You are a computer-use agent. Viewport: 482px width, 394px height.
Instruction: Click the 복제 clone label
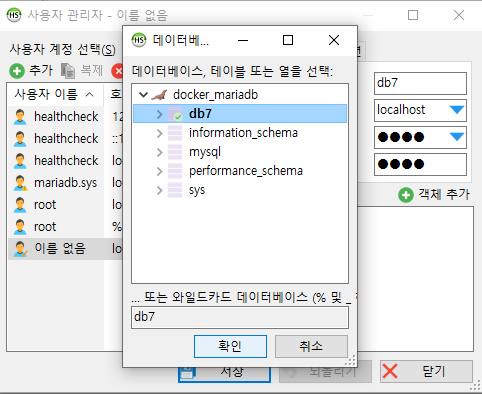coord(92,71)
